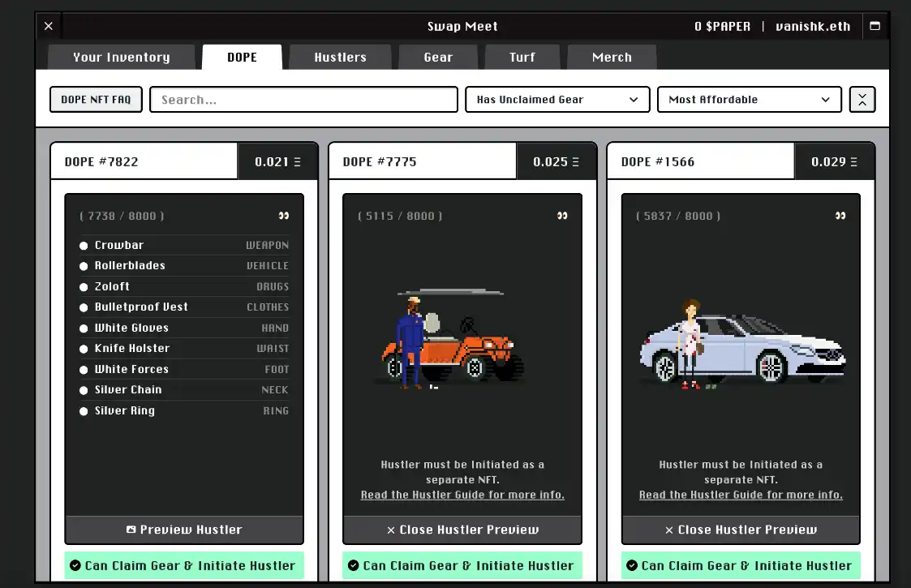The image size is (911, 588).
Task: Open the Most Affordable sort dropdown
Action: tap(749, 100)
